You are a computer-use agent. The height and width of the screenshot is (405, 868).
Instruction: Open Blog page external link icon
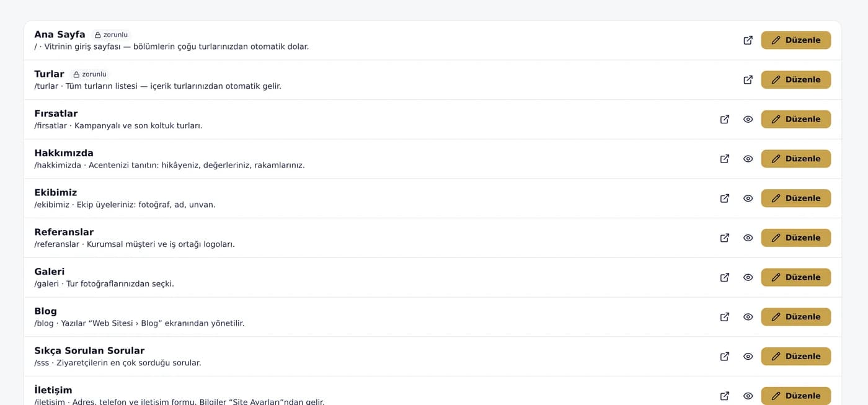pos(724,317)
